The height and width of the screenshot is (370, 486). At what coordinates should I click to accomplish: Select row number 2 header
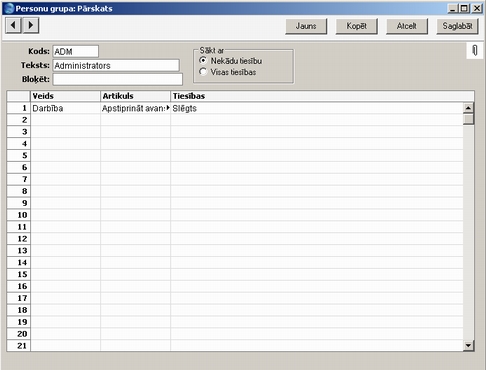(x=19, y=120)
